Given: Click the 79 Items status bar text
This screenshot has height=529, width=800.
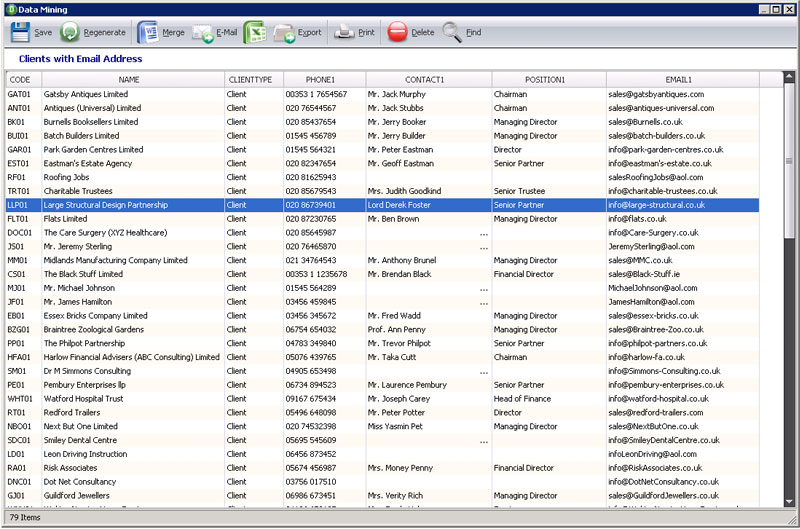Looking at the screenshot, I should pyautogui.click(x=25, y=517).
